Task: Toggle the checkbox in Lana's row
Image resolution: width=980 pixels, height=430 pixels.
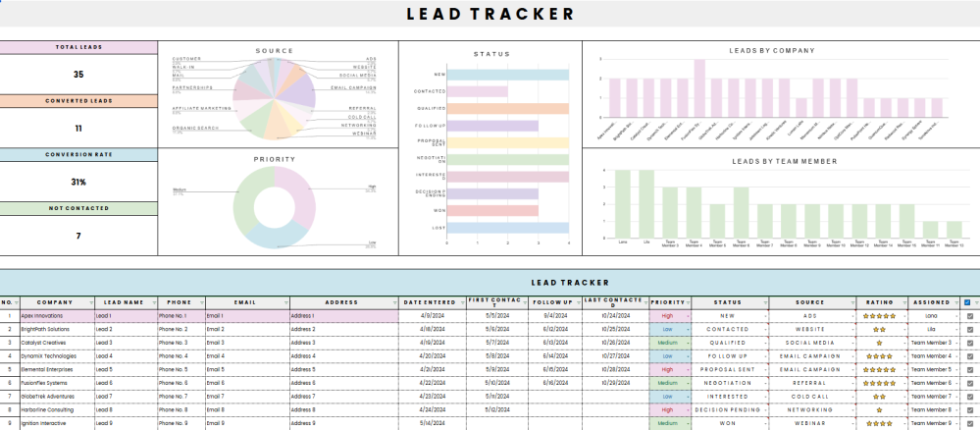Action: coord(970,316)
